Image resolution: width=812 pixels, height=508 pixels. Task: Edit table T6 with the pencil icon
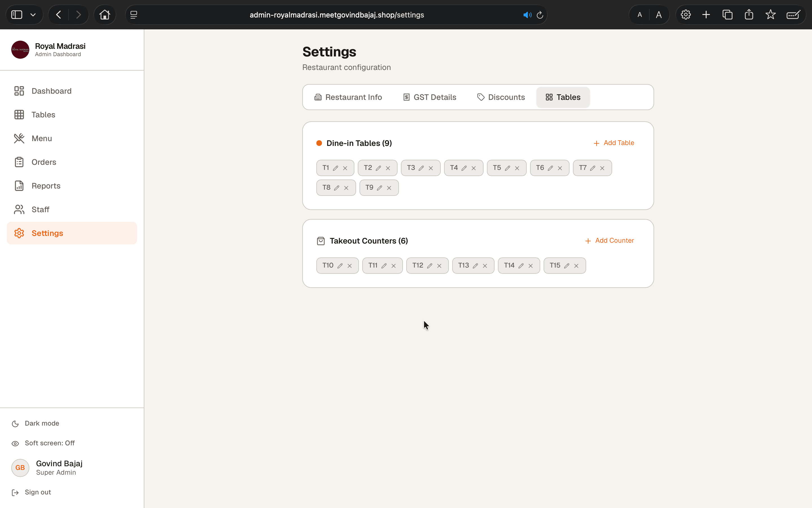[550, 168]
